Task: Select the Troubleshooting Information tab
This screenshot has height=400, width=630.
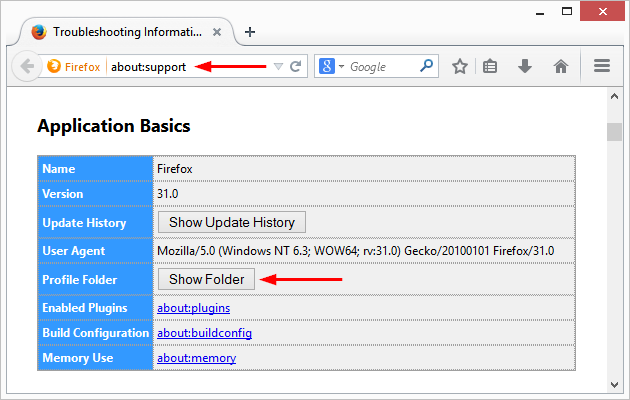Action: pyautogui.click(x=125, y=32)
